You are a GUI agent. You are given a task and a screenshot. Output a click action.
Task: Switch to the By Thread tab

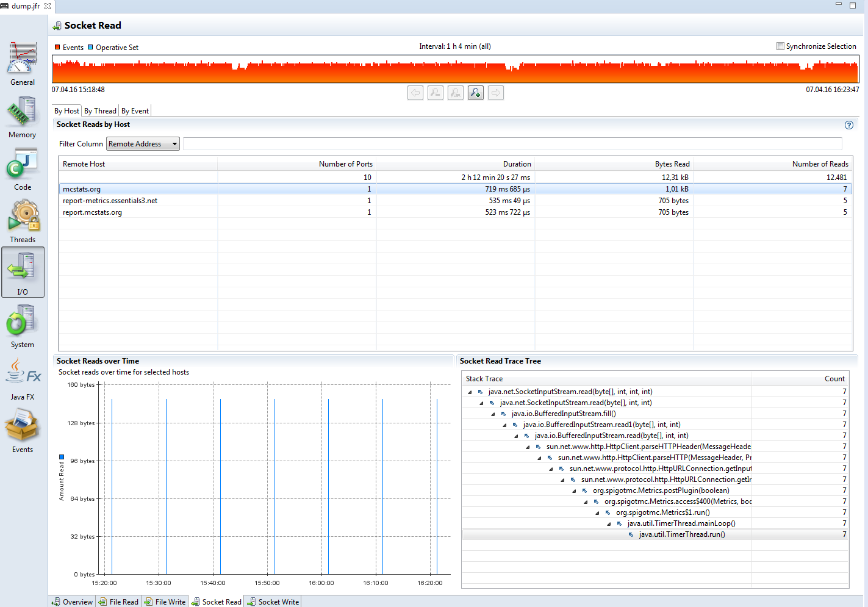point(99,110)
